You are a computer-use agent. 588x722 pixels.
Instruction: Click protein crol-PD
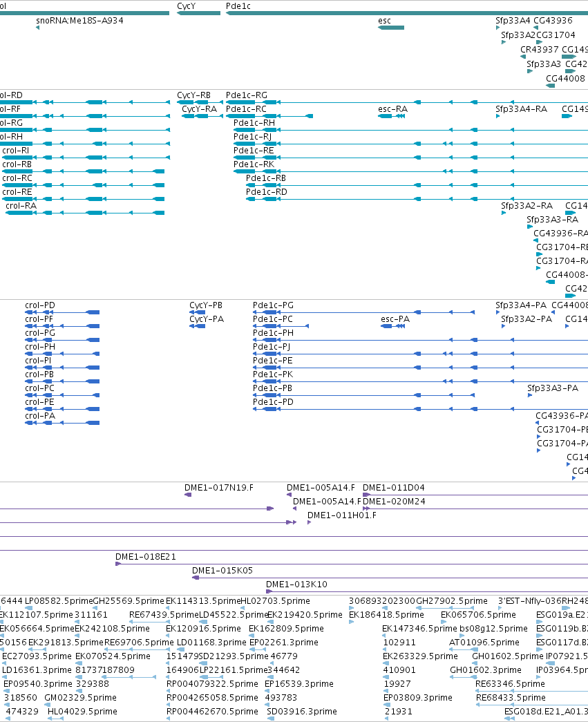click(x=40, y=305)
